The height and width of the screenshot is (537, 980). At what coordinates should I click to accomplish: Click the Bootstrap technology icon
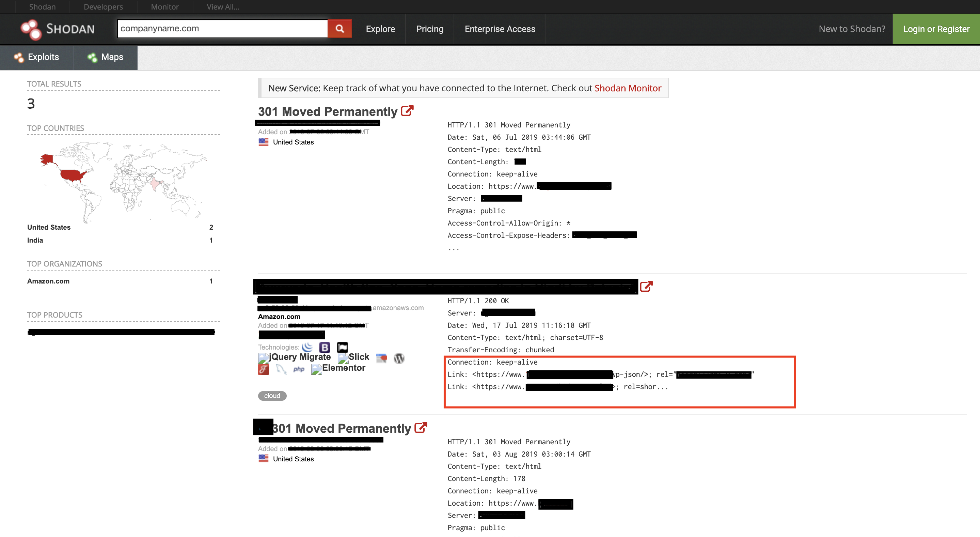pyautogui.click(x=325, y=347)
